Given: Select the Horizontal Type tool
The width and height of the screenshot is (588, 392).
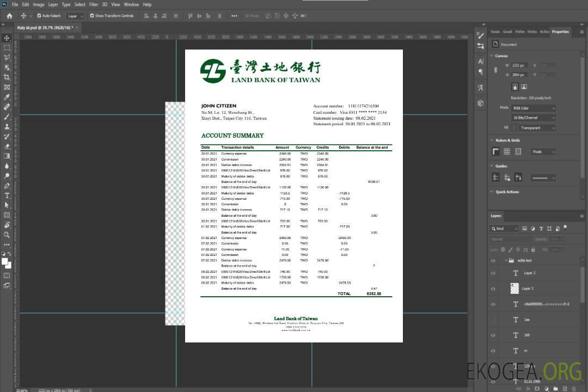Looking at the screenshot, I should pos(7,195).
